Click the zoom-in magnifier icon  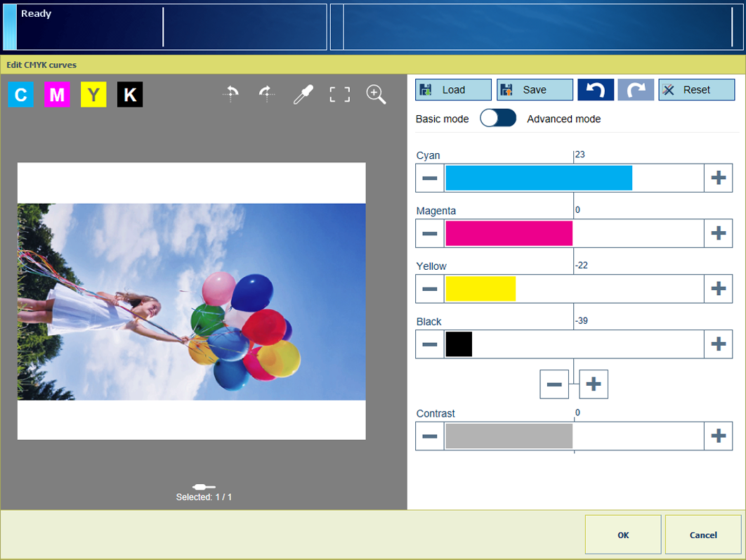pyautogui.click(x=377, y=95)
